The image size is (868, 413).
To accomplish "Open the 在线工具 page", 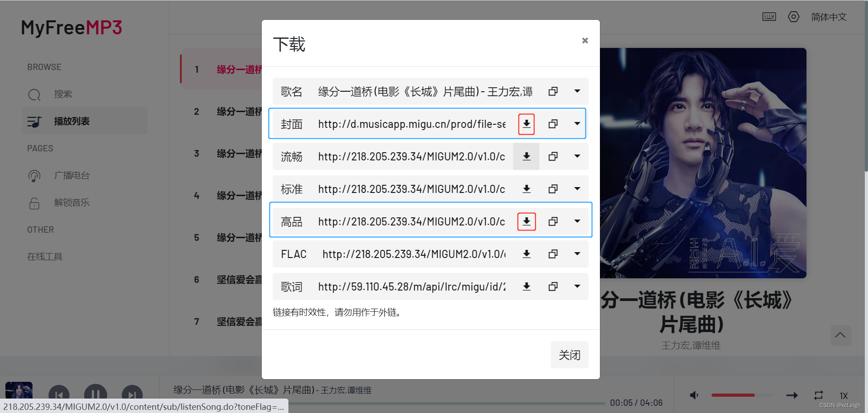I will [x=45, y=257].
